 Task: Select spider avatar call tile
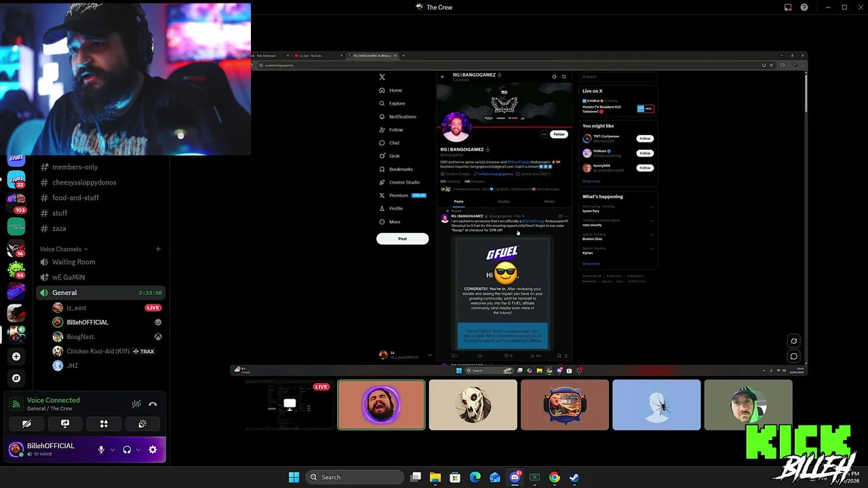656,405
